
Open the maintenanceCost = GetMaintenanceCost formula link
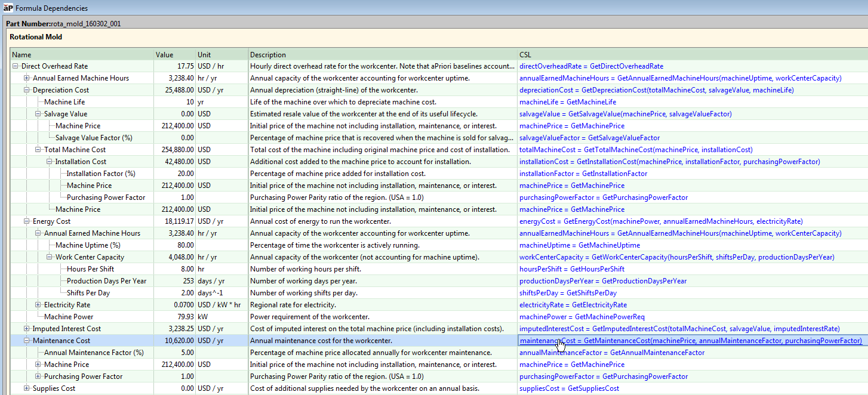(x=691, y=341)
